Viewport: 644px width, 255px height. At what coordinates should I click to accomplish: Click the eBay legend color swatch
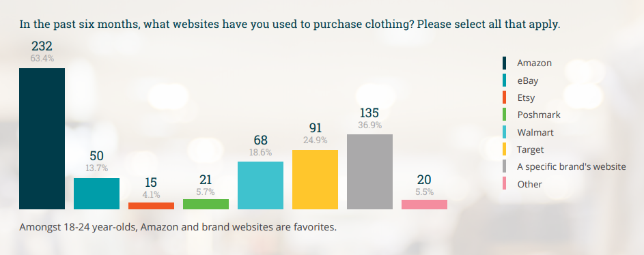(504, 80)
